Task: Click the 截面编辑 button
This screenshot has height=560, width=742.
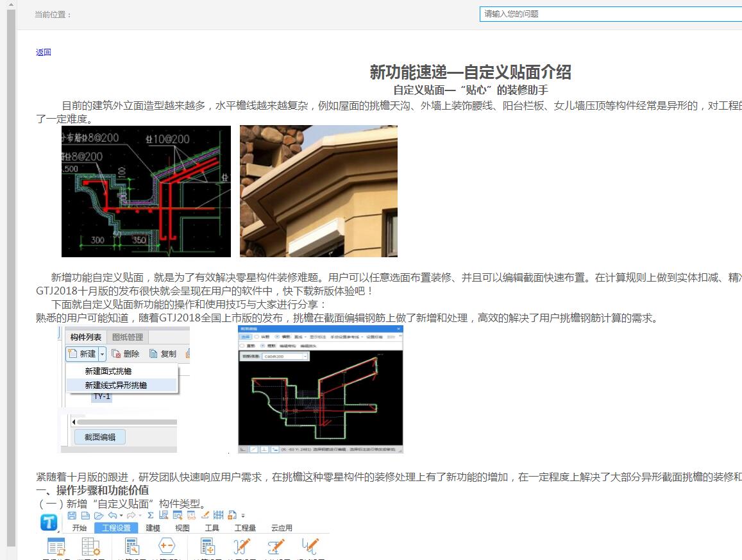Action: pos(100,437)
